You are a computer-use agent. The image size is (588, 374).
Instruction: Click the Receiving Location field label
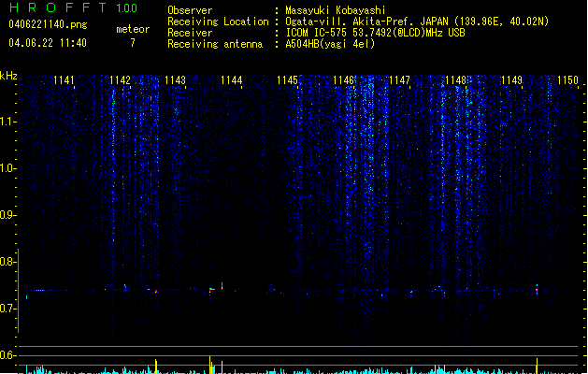(x=218, y=22)
